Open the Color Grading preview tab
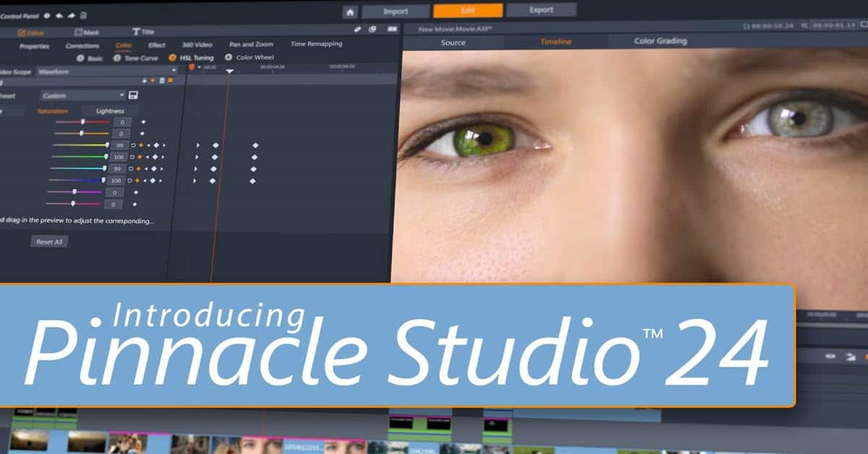This screenshot has width=868, height=454. click(660, 41)
